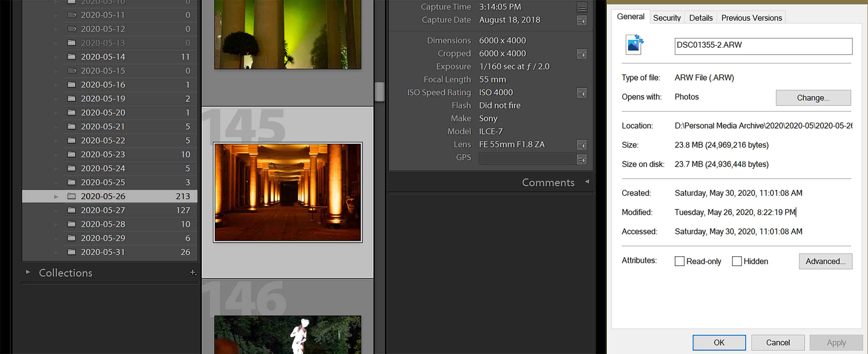Check the Hidden attribute checkbox

(736, 261)
